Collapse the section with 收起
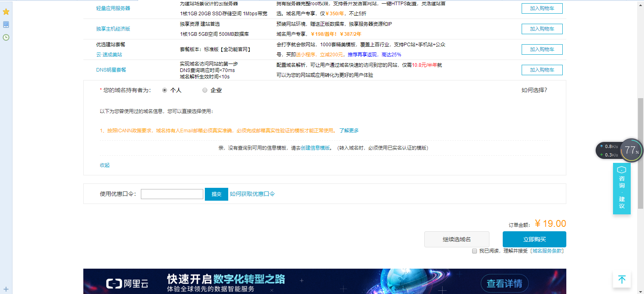Image resolution: width=644 pixels, height=294 pixels. 105,165
